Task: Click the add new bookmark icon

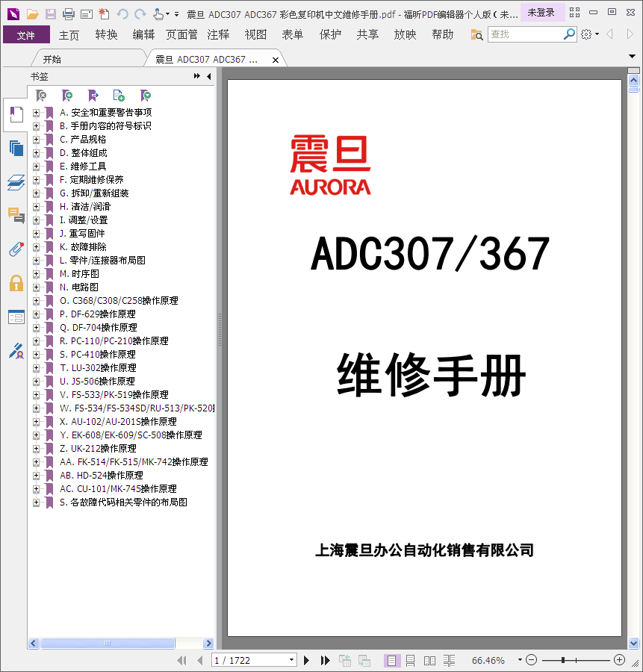Action: pos(67,95)
